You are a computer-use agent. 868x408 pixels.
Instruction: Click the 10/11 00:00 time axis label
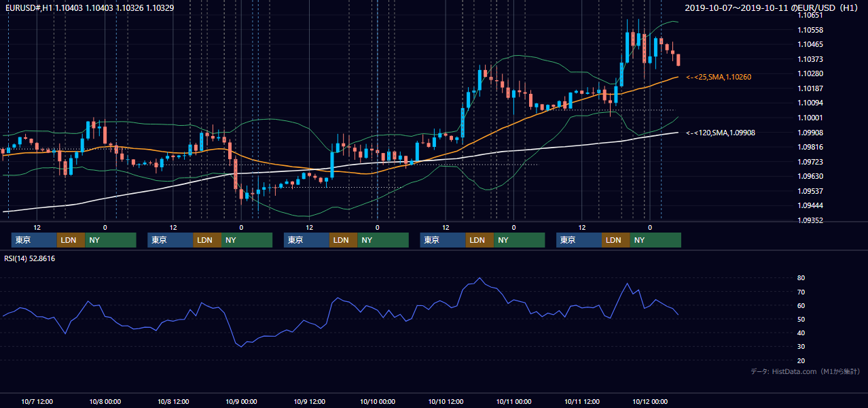pyautogui.click(x=513, y=401)
